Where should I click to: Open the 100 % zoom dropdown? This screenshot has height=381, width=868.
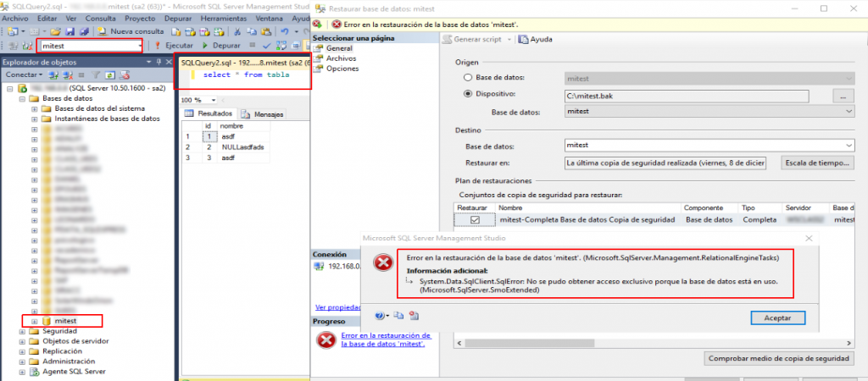[x=213, y=100]
